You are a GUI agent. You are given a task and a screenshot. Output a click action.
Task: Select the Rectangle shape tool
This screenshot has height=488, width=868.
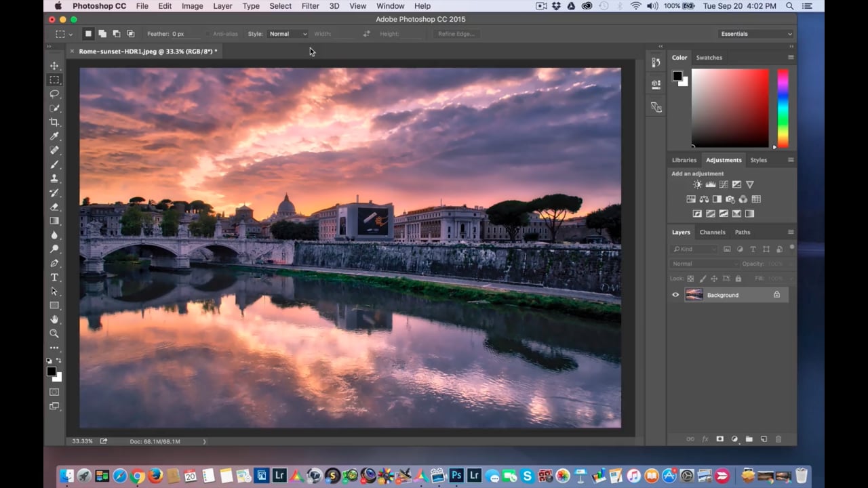[54, 306]
